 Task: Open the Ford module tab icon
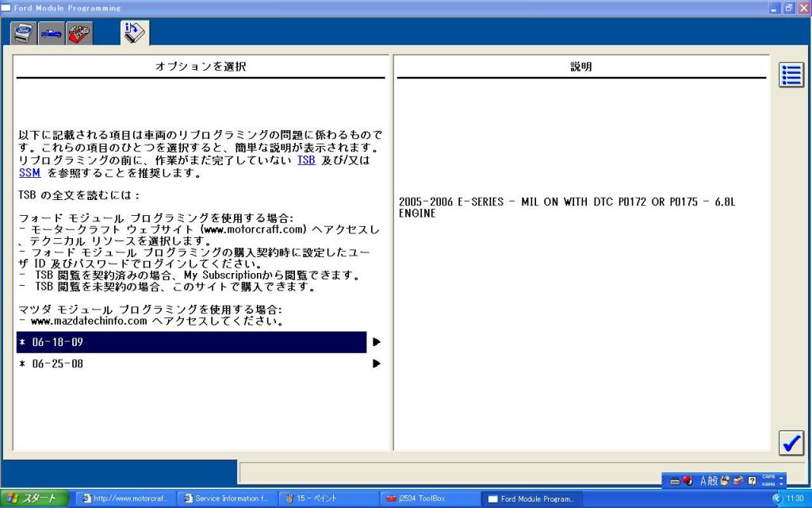click(23, 33)
